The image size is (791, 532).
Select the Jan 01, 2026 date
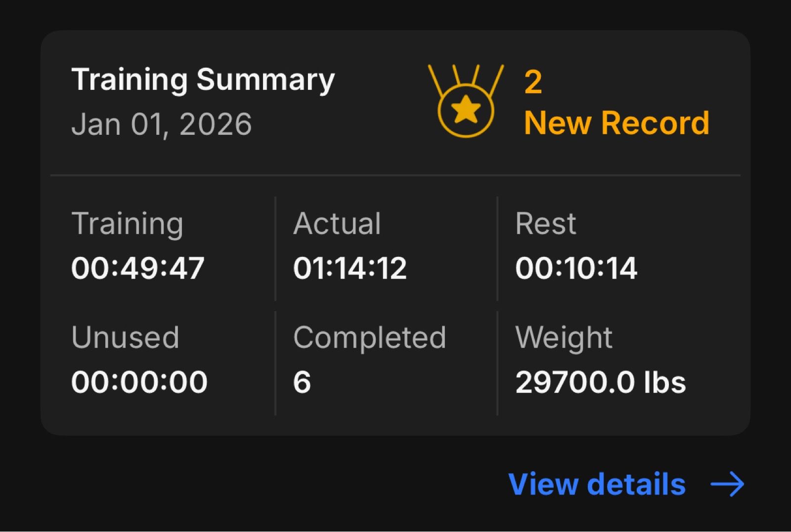coord(162,124)
